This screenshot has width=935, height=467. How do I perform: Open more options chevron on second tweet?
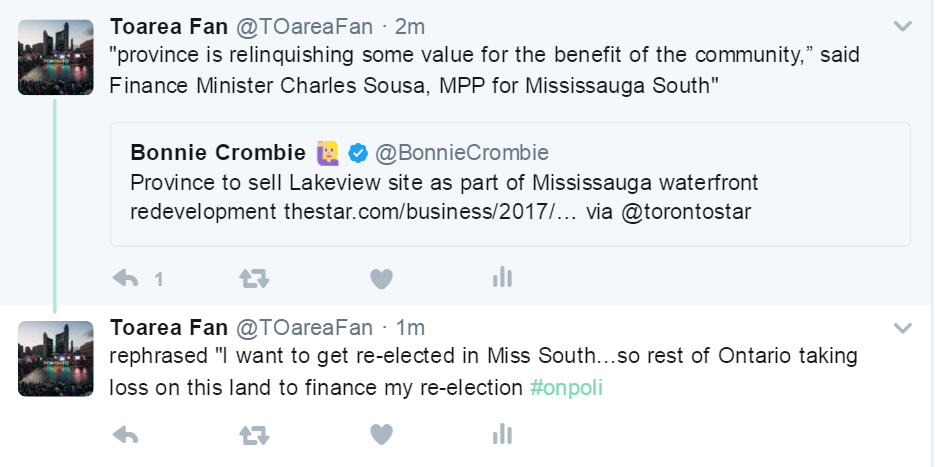[902, 328]
